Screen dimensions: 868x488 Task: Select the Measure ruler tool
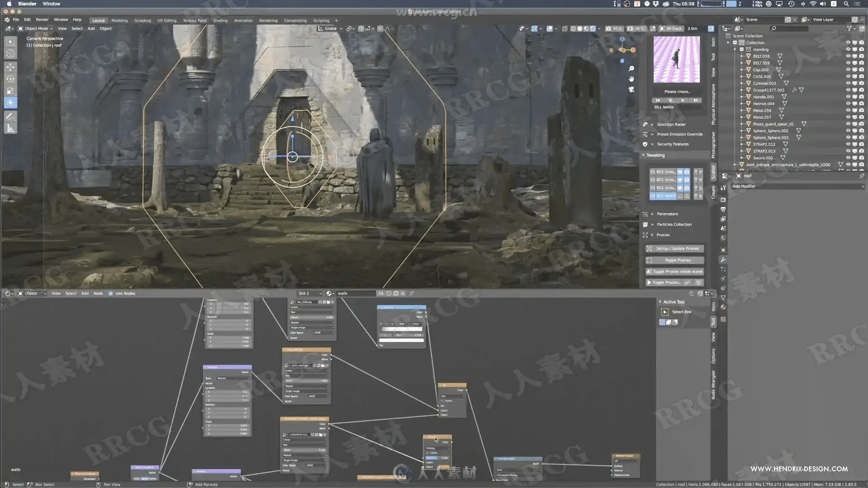click(x=10, y=129)
